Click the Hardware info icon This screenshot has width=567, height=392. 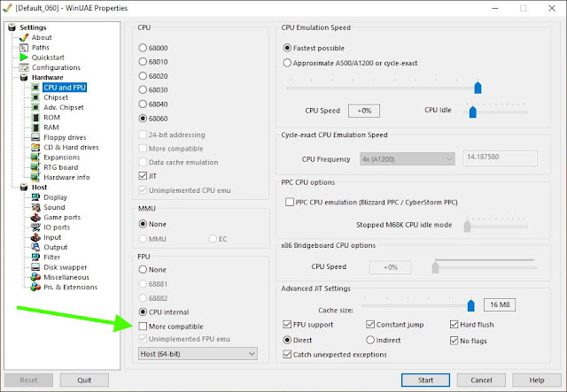point(35,177)
